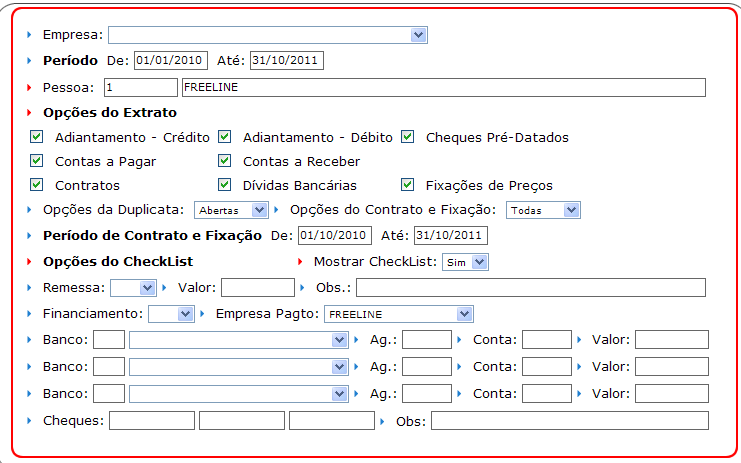Viewport: 741px width, 463px height.
Task: Click the blue arrow beside Remessa label
Action: [30, 288]
